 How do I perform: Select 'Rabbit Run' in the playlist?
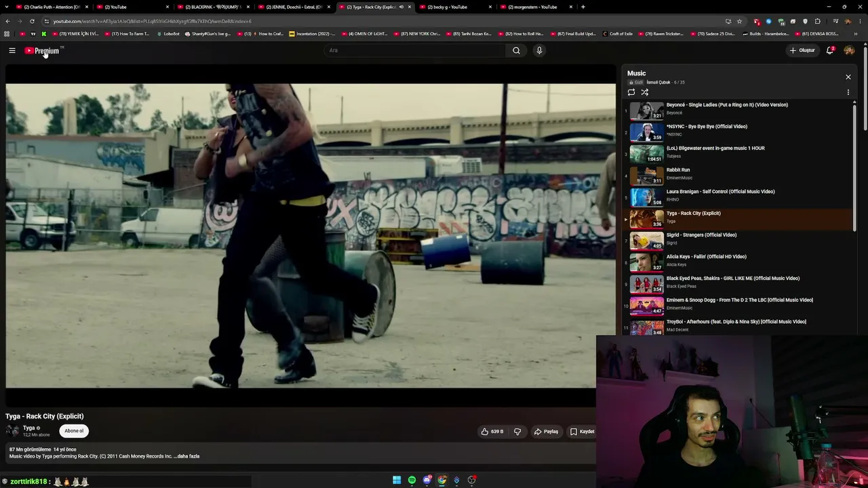point(738,175)
